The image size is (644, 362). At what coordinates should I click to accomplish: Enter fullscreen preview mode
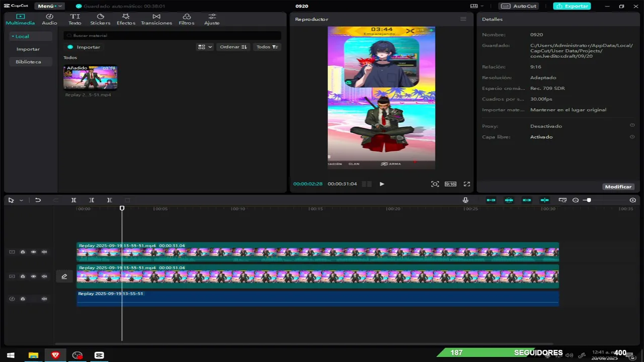coord(467,184)
